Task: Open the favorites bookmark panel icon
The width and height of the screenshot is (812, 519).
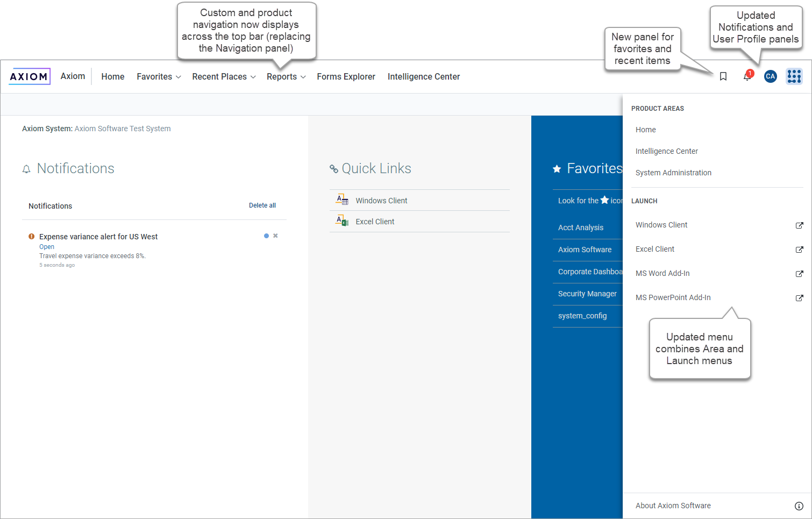Action: point(723,76)
